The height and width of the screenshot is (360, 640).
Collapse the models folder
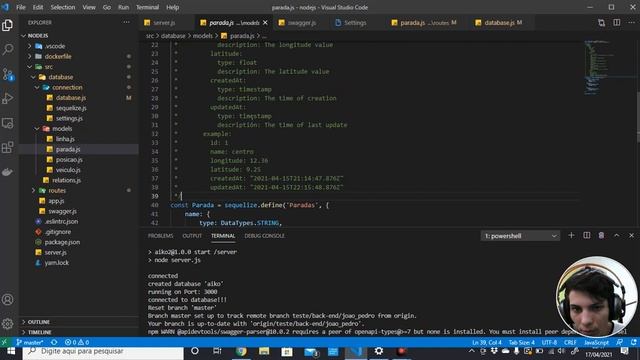point(62,129)
